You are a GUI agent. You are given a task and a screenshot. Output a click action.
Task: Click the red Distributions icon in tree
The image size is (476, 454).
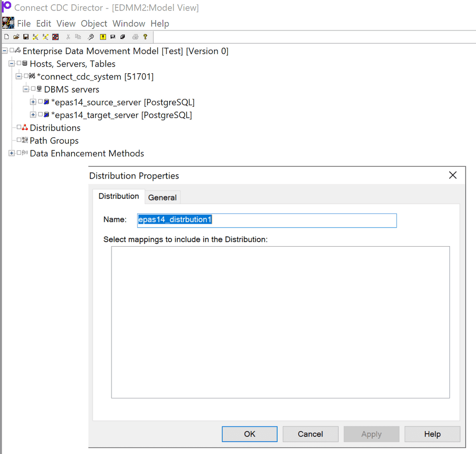click(25, 128)
